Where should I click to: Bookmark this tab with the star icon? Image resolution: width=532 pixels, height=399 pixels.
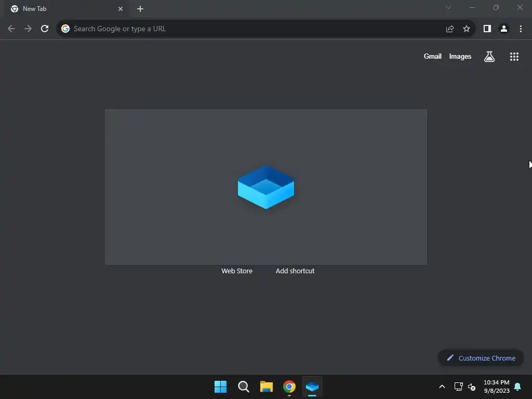[467, 29]
